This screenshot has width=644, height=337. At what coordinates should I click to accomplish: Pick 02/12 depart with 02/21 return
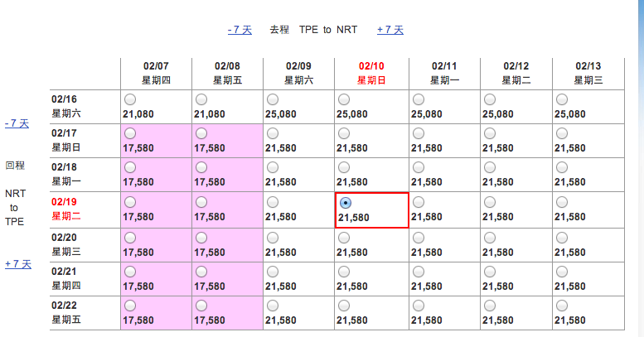coord(490,272)
